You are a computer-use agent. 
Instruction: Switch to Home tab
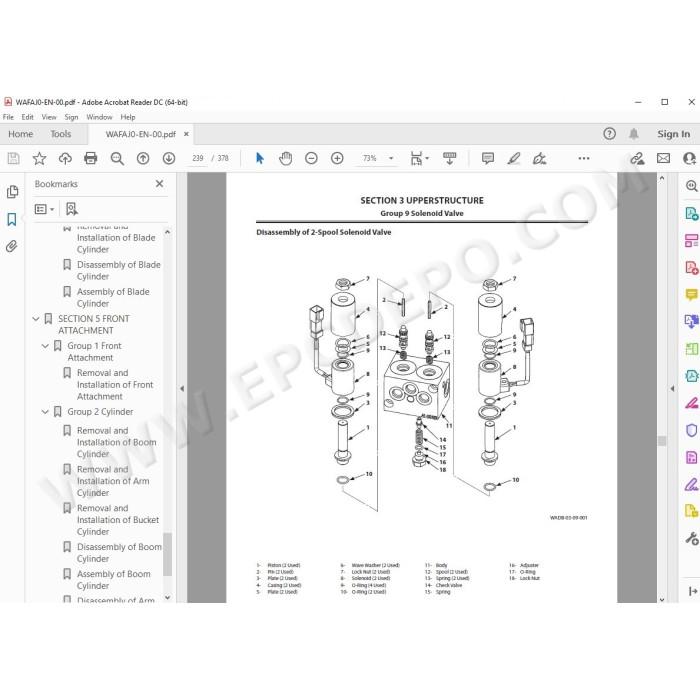21,134
